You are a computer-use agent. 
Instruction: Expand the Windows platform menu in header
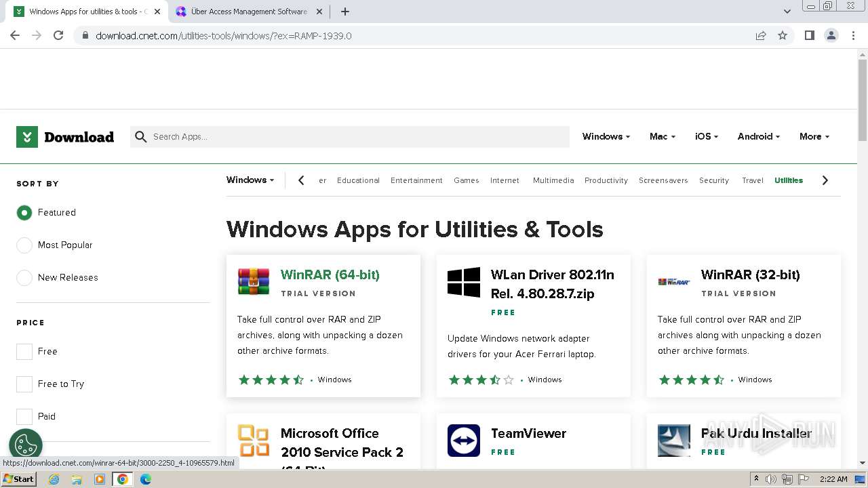[x=606, y=136]
